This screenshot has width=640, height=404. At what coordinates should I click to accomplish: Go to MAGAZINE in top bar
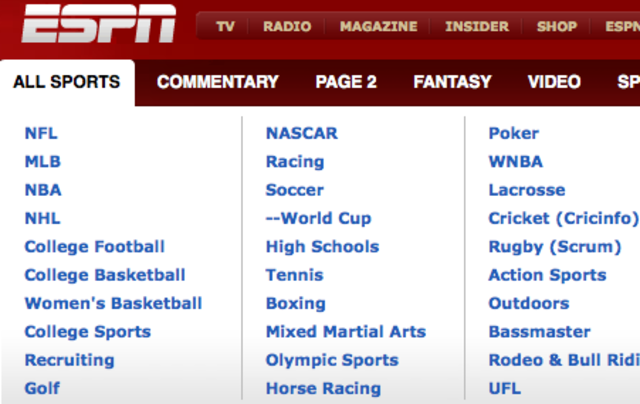(x=378, y=27)
